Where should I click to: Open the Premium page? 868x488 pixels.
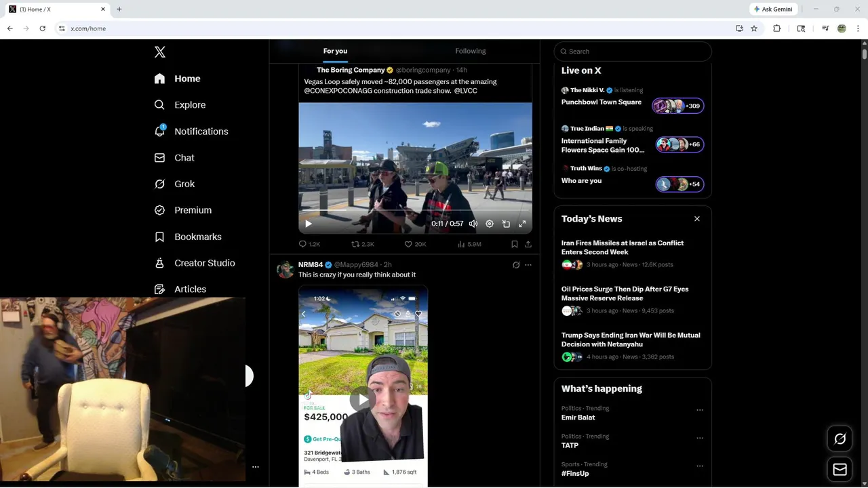(x=183, y=210)
